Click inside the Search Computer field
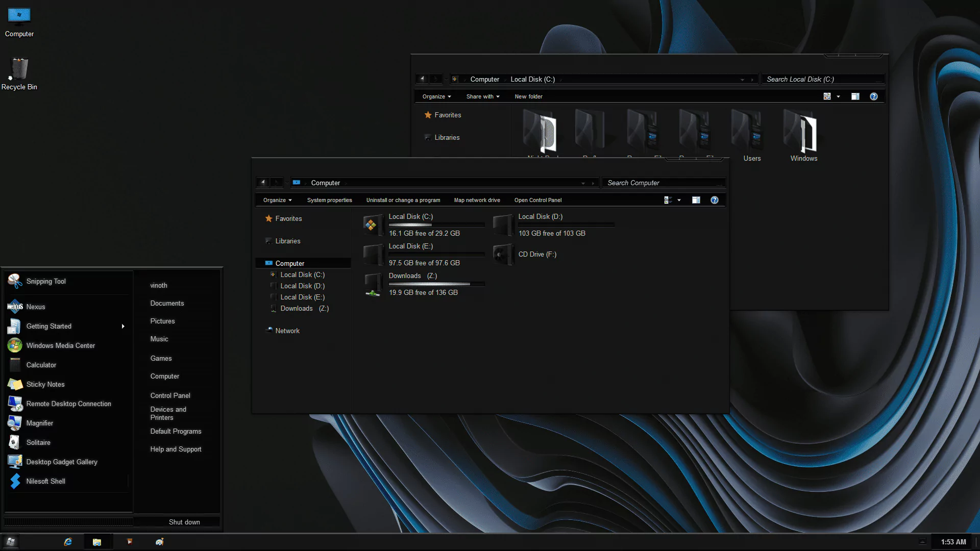Screen dimensions: 980x551 pyautogui.click(x=664, y=183)
